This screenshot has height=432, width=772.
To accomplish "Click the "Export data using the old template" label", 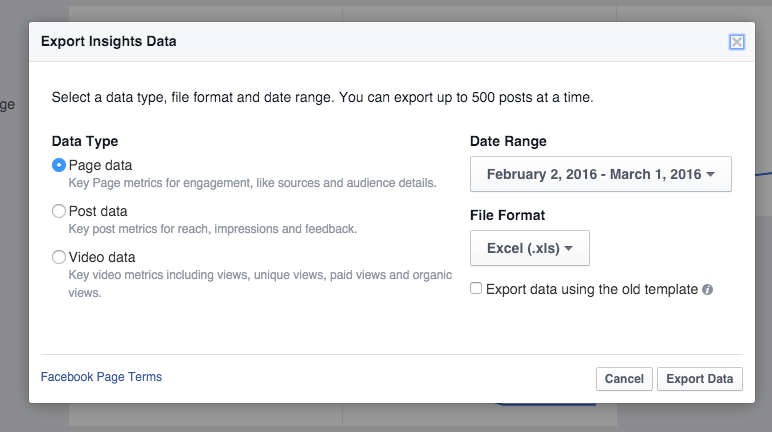I will click(x=592, y=289).
